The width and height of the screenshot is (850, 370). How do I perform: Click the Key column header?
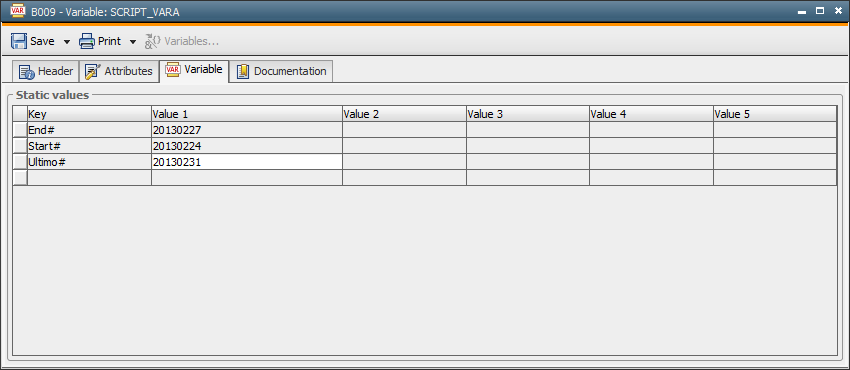tap(89, 114)
